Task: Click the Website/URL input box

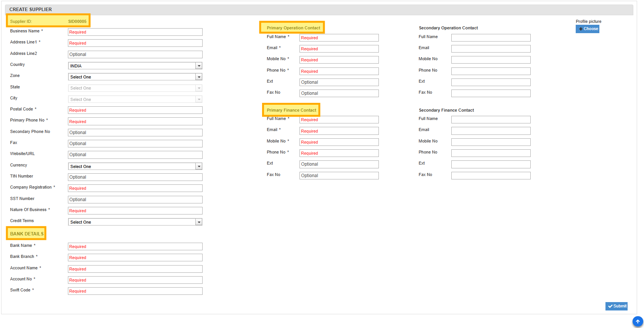Action: 135,155
